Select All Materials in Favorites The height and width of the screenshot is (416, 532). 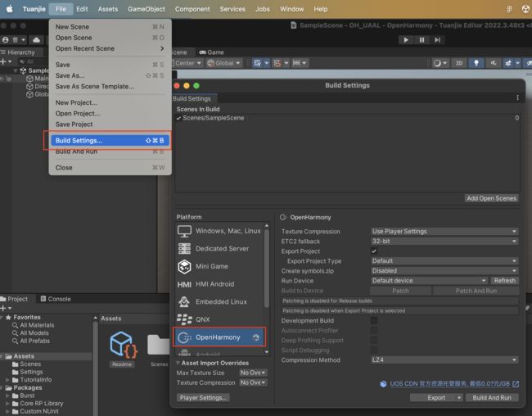click(x=37, y=325)
